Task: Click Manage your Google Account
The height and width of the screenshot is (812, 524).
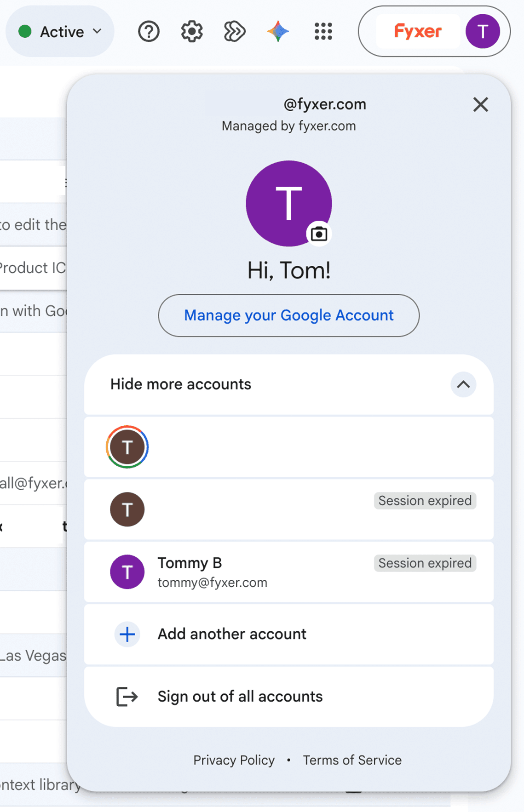Action: [x=289, y=315]
